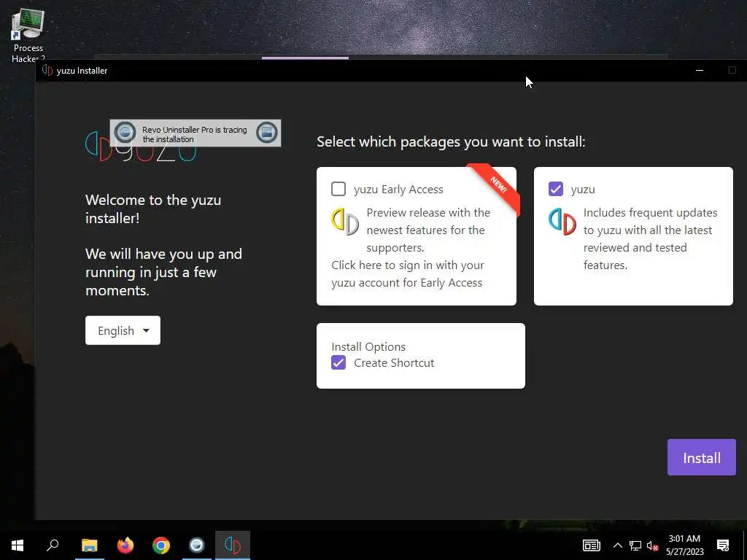Open the taskbar search
The width and height of the screenshot is (747, 560).
click(x=53, y=545)
